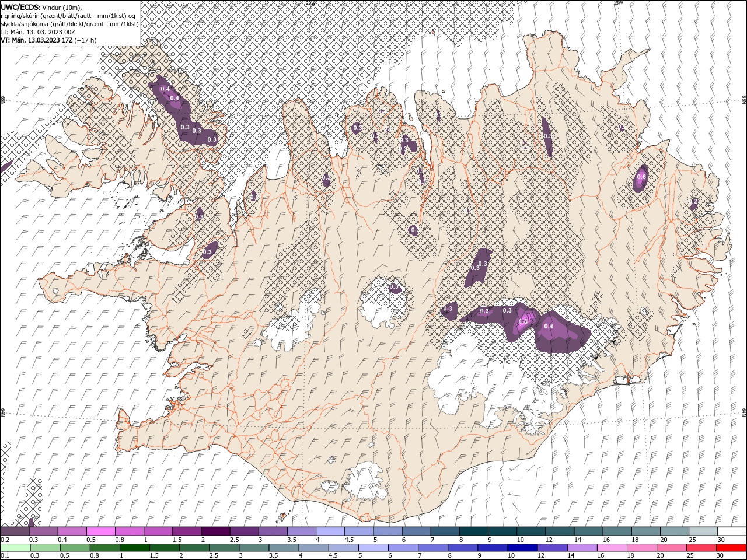Select the light grey 25–30 swatch, upper legend
The height and width of the screenshot is (560, 747).
coord(703,531)
